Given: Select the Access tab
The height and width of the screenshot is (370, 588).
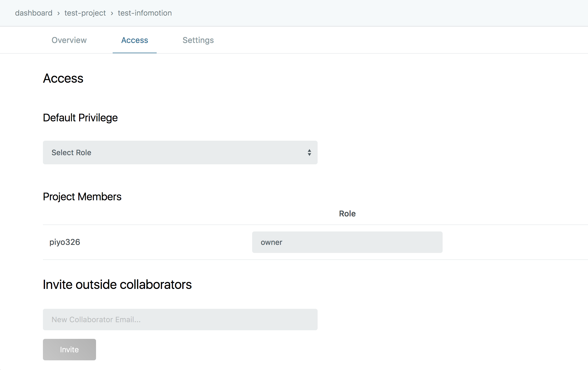Looking at the screenshot, I should click(x=135, y=40).
